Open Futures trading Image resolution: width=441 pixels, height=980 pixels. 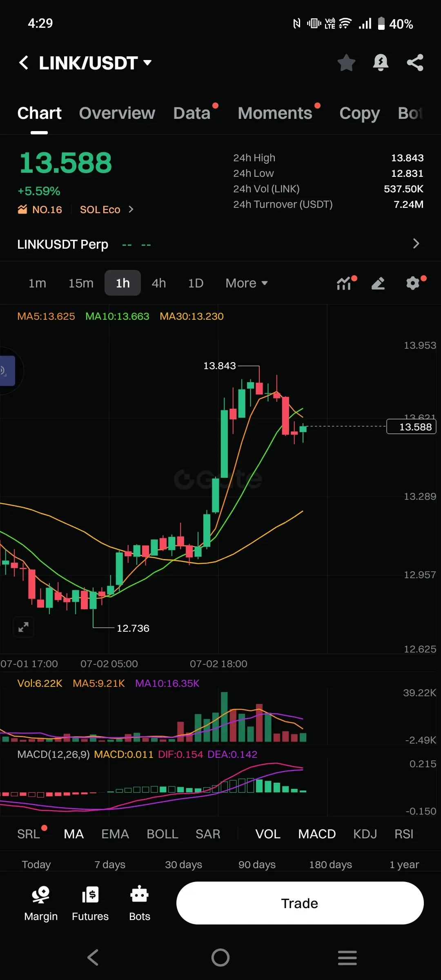point(90,904)
